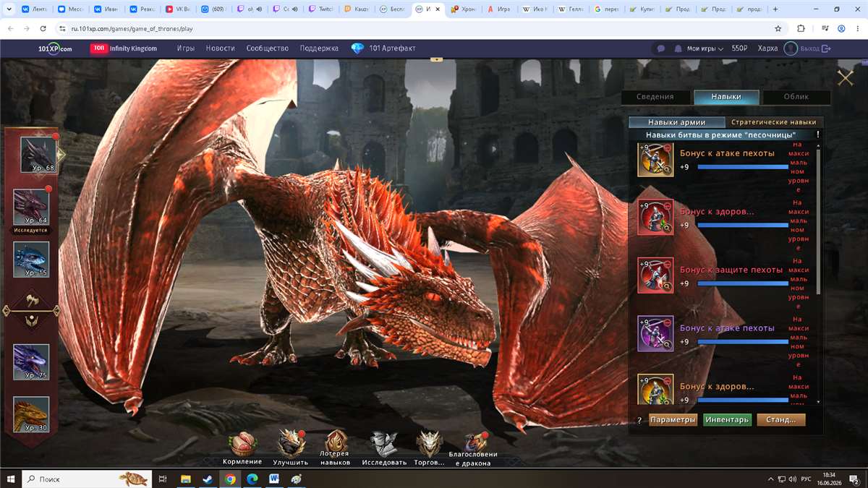868x488 pixels.
Task: Open File Explorer from the taskbar
Action: (186, 479)
